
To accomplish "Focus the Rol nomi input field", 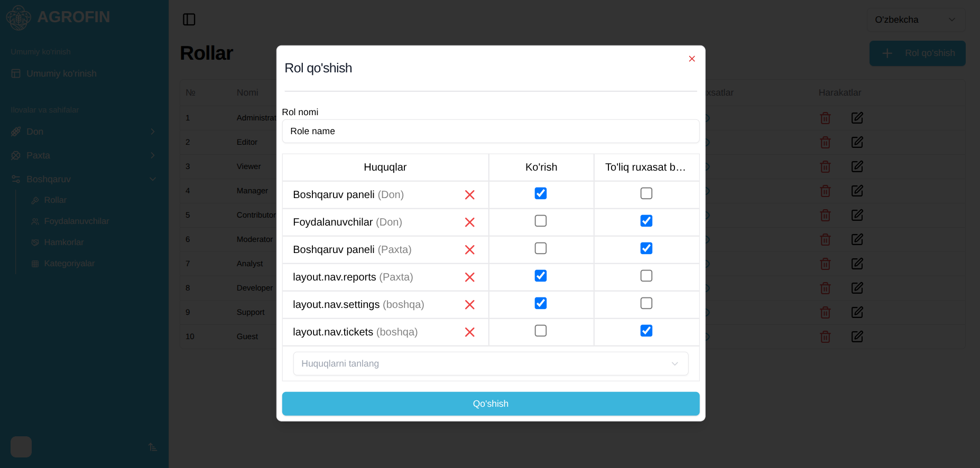I will (491, 131).
